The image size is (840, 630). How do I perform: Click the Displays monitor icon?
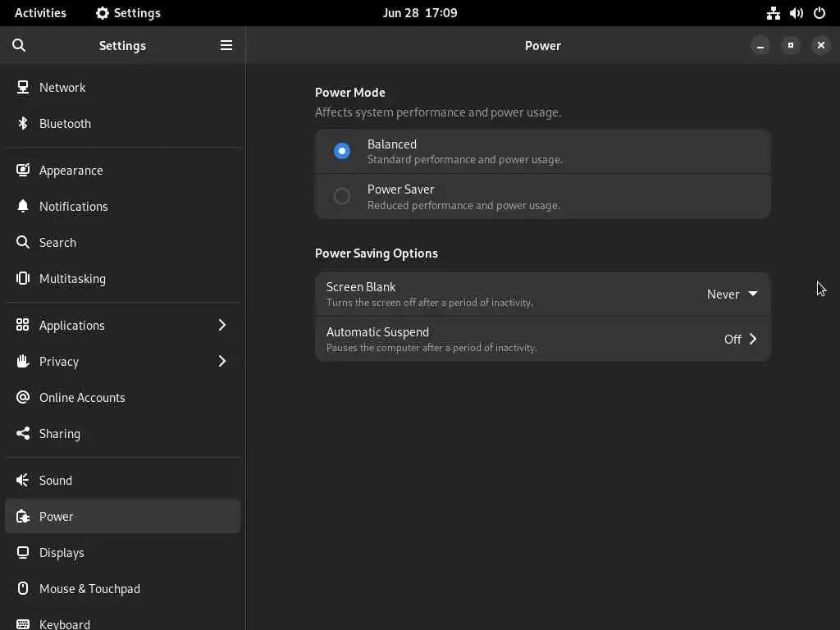click(23, 553)
